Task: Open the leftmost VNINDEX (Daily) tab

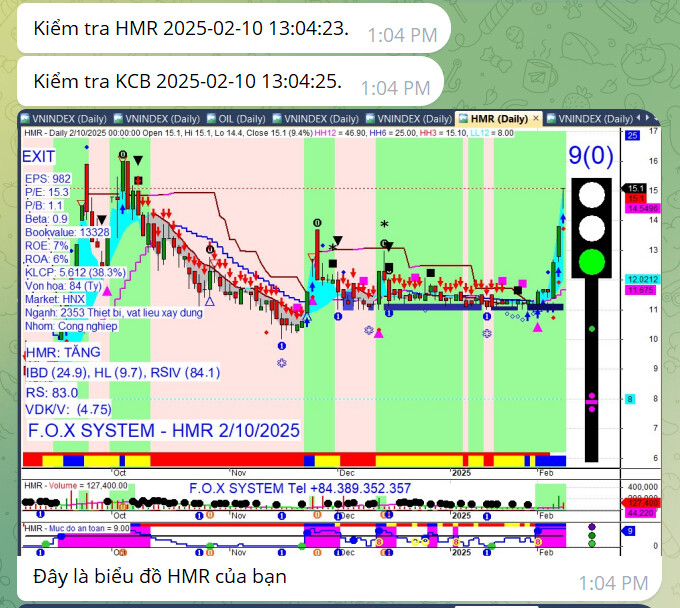Action: (64, 119)
